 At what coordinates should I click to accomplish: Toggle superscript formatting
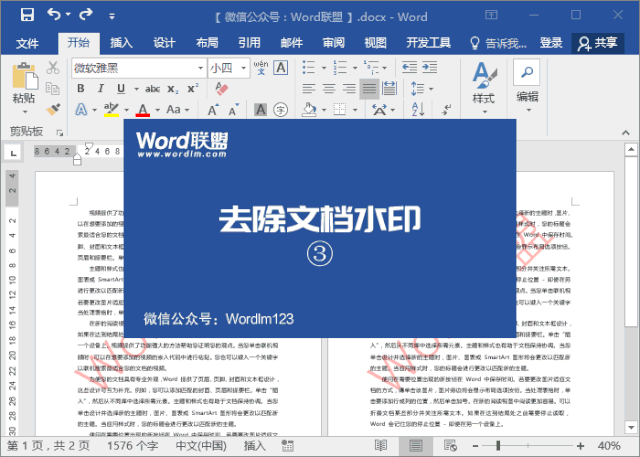[x=193, y=88]
